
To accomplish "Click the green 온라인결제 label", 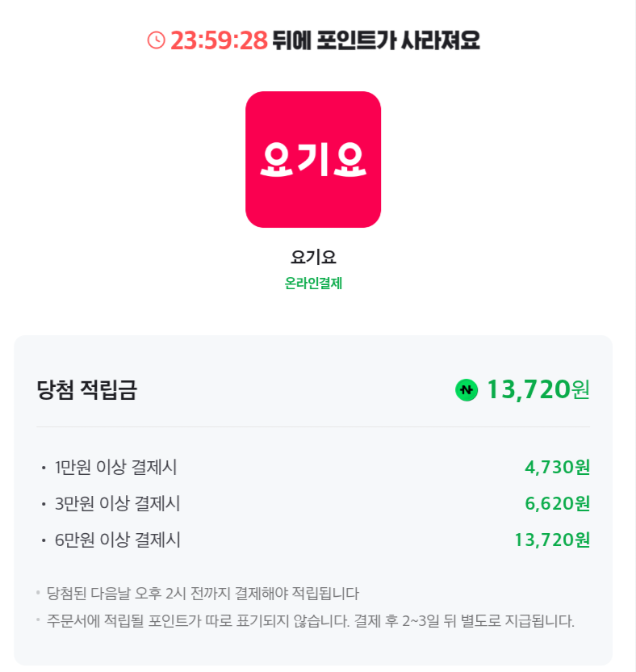I will [x=313, y=283].
